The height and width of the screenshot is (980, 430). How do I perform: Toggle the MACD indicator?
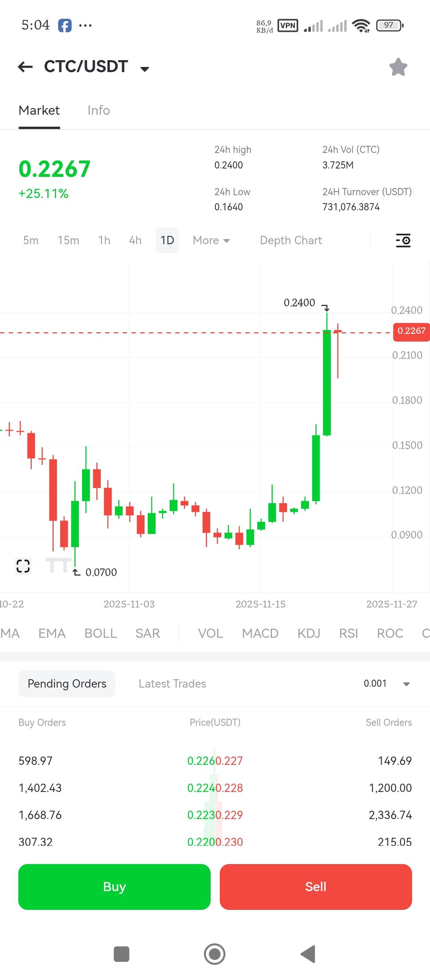[x=260, y=633]
